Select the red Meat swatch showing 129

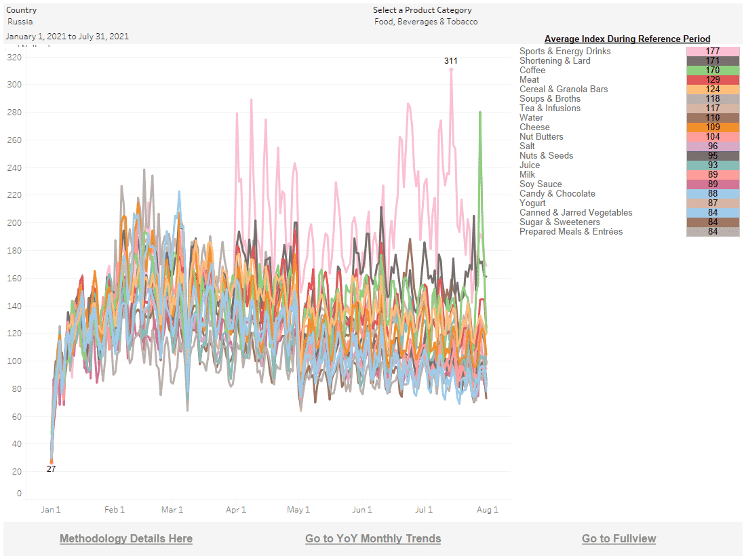tap(712, 80)
